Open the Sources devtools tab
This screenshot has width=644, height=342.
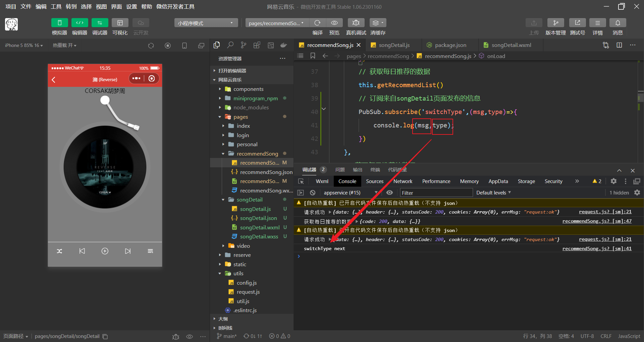pos(375,181)
